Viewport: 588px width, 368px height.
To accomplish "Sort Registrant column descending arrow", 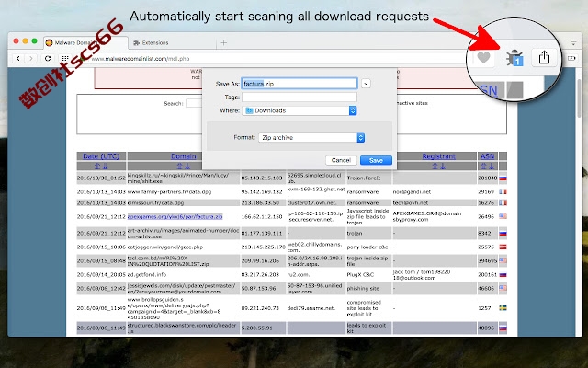I will coord(443,166).
